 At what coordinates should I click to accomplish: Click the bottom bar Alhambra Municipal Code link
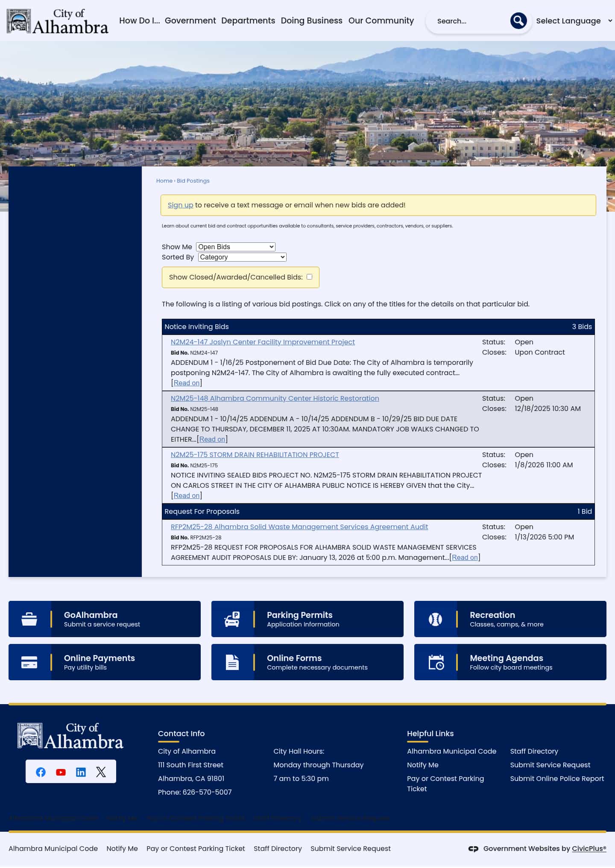click(x=53, y=848)
